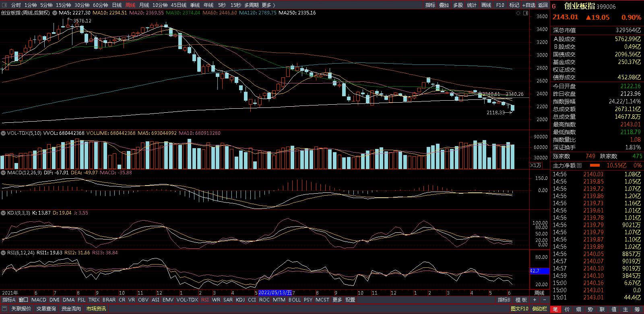Open the 资金流向 capital flow tab
This screenshot has width=644, height=314.
(x=71, y=309)
